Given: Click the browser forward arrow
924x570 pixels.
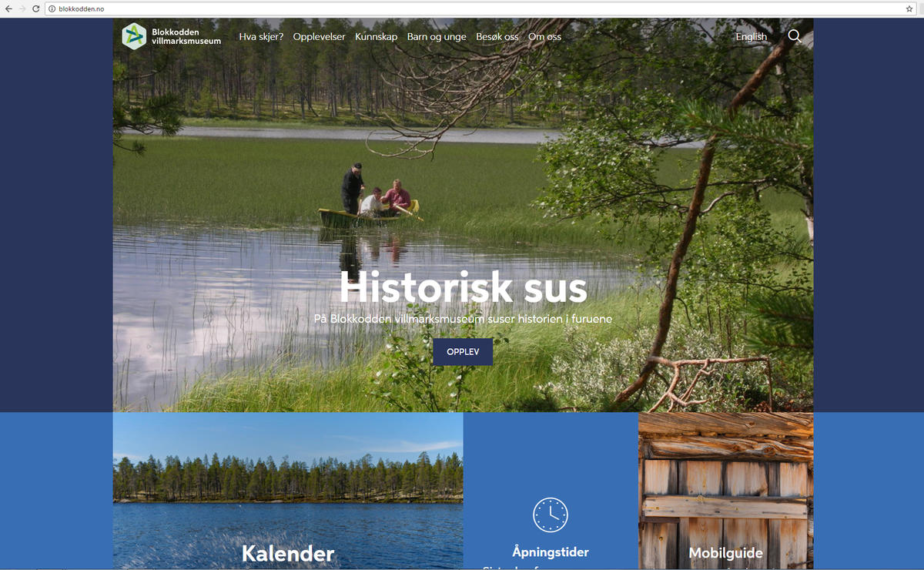Looking at the screenshot, I should pyautogui.click(x=22, y=8).
